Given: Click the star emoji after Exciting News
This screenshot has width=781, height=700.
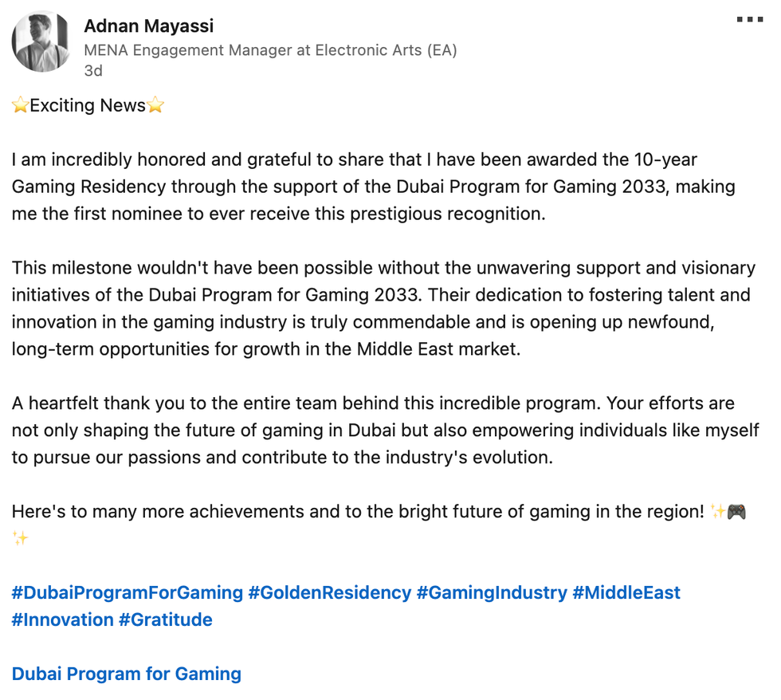Looking at the screenshot, I should coord(155,105).
